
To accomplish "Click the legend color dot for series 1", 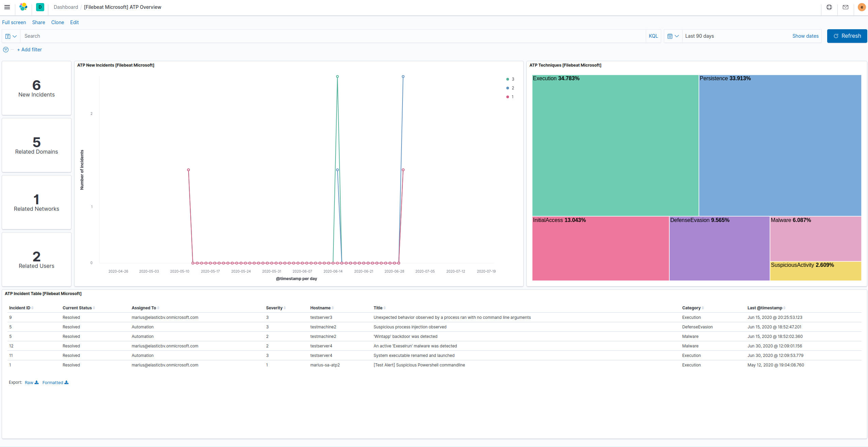I will coord(508,97).
